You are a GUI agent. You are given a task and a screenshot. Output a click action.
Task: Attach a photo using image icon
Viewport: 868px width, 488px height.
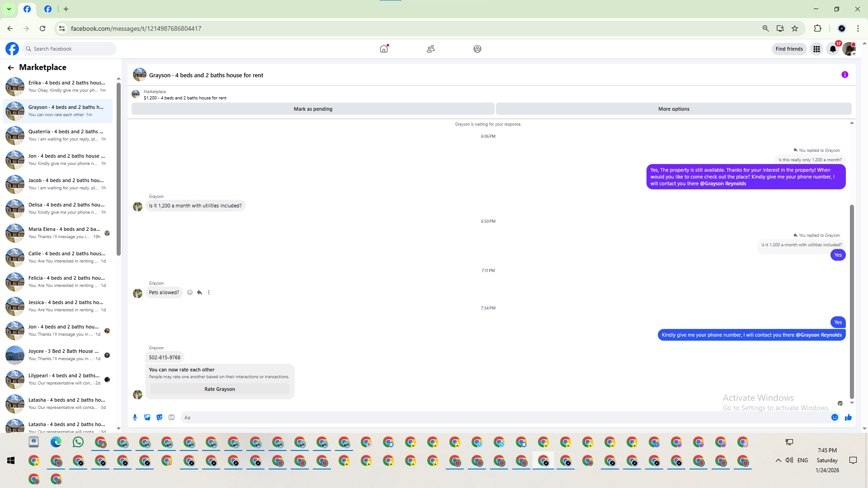click(147, 418)
